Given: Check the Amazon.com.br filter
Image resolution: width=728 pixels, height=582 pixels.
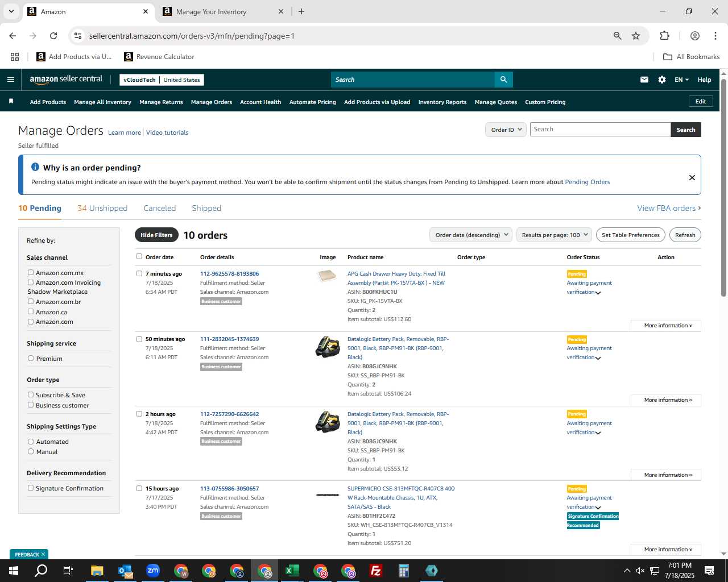Looking at the screenshot, I should click(x=31, y=302).
